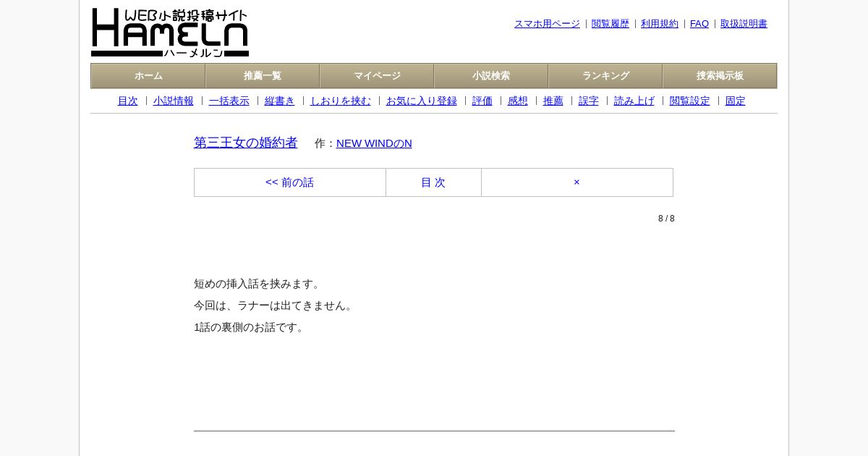Open the 利用規約 link
The width and height of the screenshot is (868, 456).
pyautogui.click(x=660, y=24)
